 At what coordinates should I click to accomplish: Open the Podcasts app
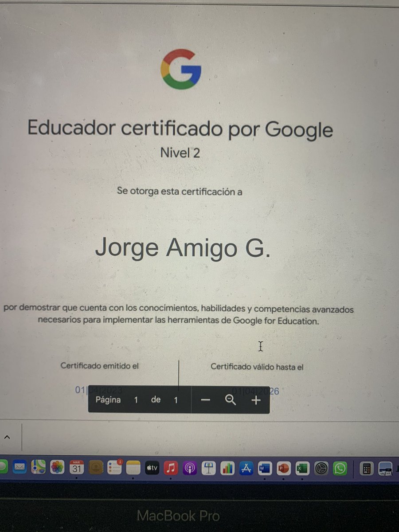pos(189,468)
